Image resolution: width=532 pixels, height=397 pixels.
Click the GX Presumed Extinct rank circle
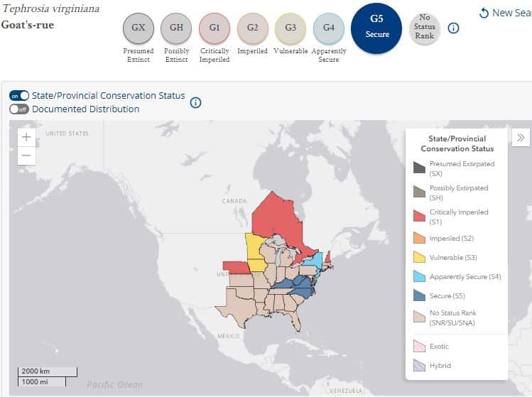point(138,28)
